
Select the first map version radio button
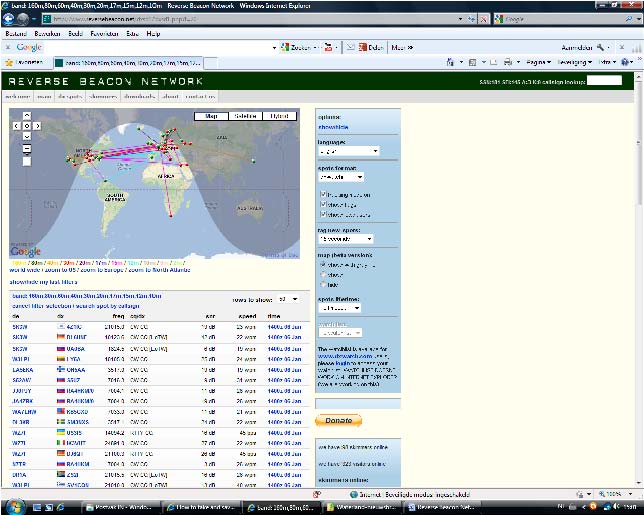321,264
